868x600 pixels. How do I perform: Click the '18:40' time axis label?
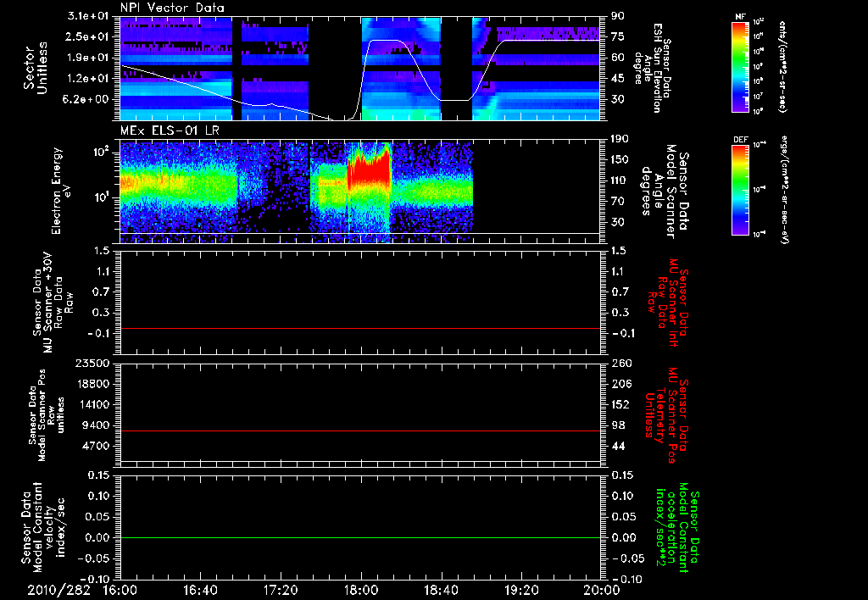click(441, 590)
